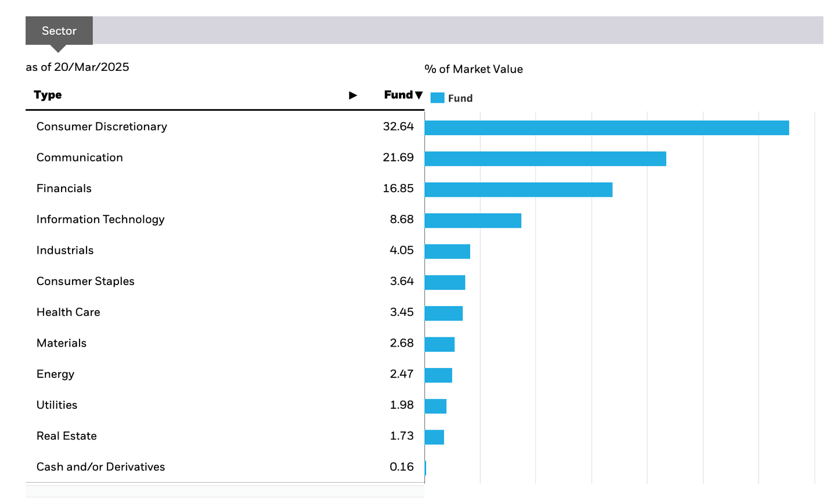836x504 pixels.
Task: Click the Consumer Discretionary bar in chart
Action: (607, 128)
